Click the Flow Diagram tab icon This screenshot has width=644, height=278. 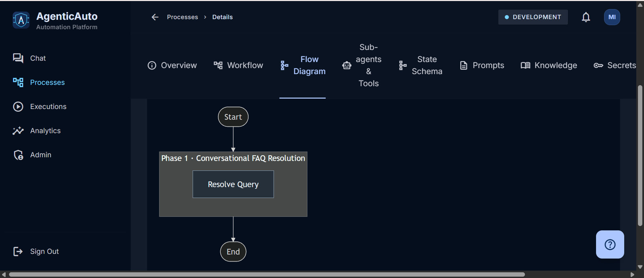point(284,65)
